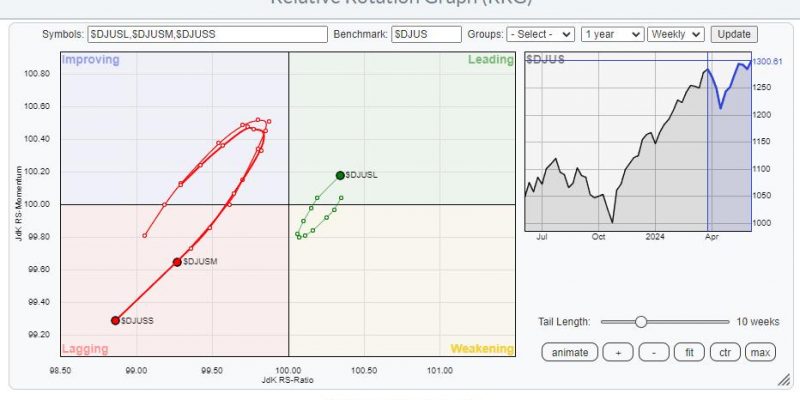Viewport: 800px width, 400px height.
Task: Click the JdK RS-Momentum axis label
Action: coord(19,204)
